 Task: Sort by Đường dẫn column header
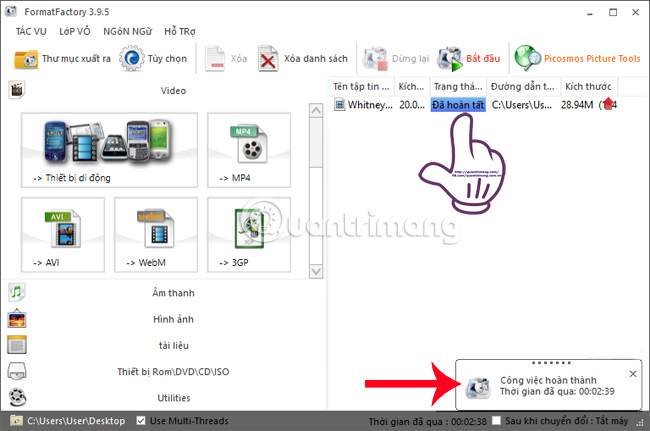point(523,86)
